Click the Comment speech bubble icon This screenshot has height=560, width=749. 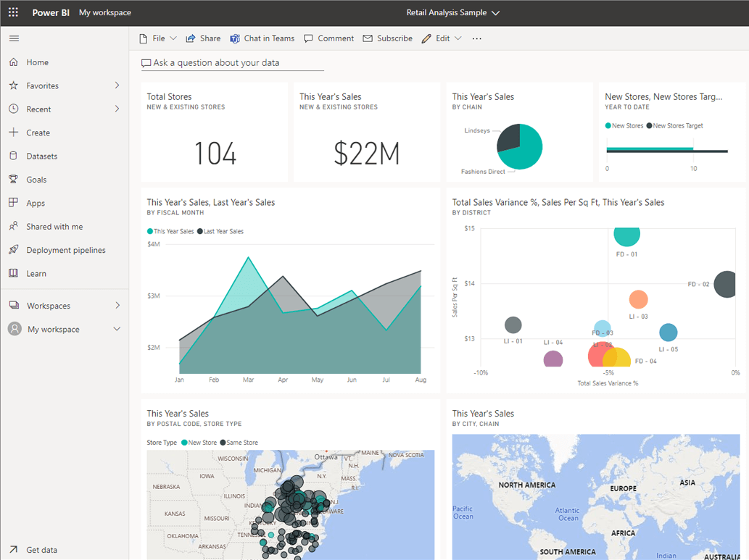coord(309,38)
